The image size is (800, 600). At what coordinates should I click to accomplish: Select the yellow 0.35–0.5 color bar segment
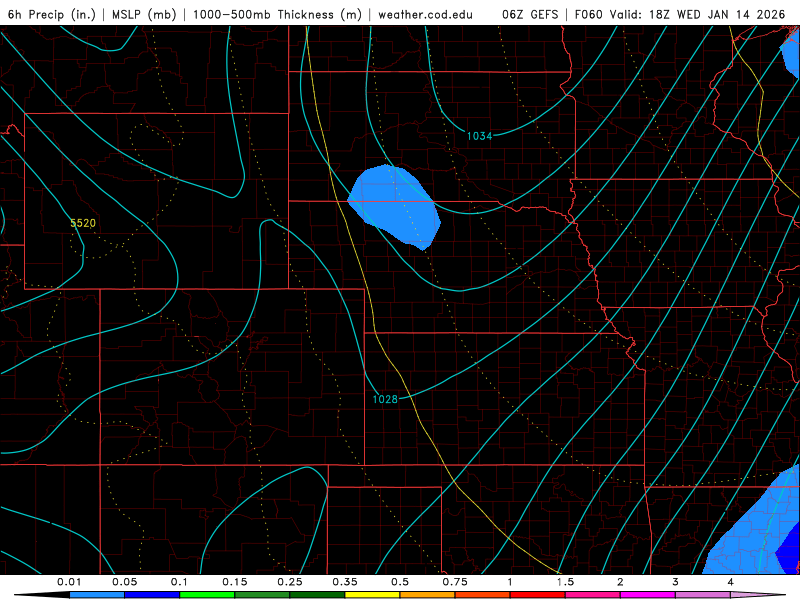372,595
